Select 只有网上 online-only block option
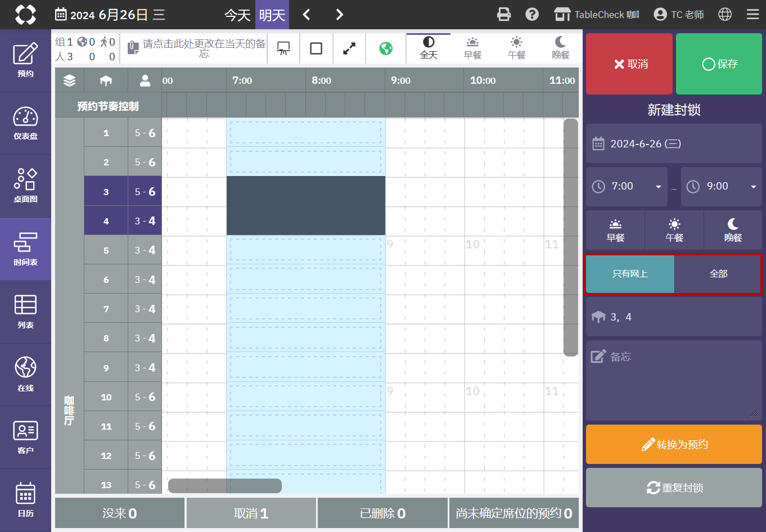This screenshot has width=766, height=532. [630, 274]
